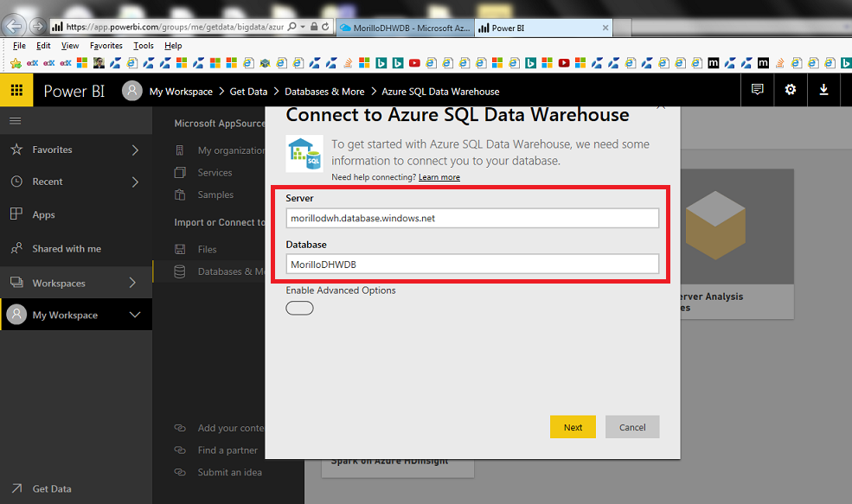Viewport: 852px width, 504px height.
Task: Click the Download icon in Power BI header
Action: click(x=823, y=90)
